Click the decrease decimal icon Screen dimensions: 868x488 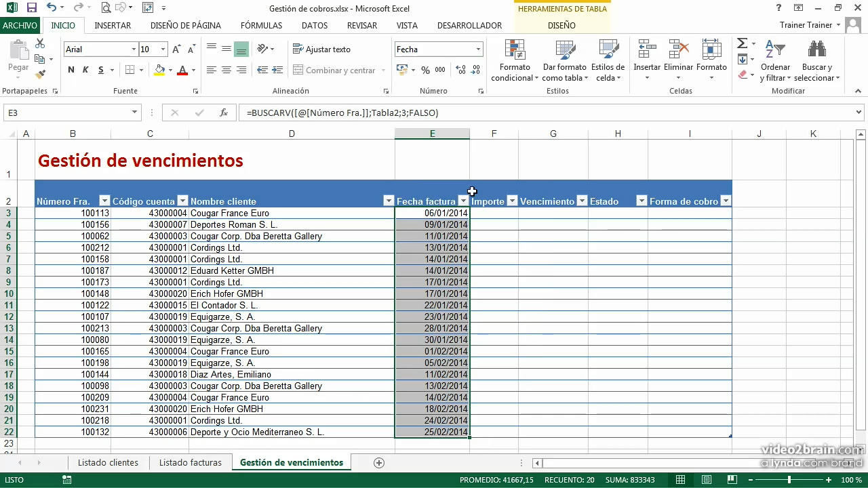click(x=477, y=70)
